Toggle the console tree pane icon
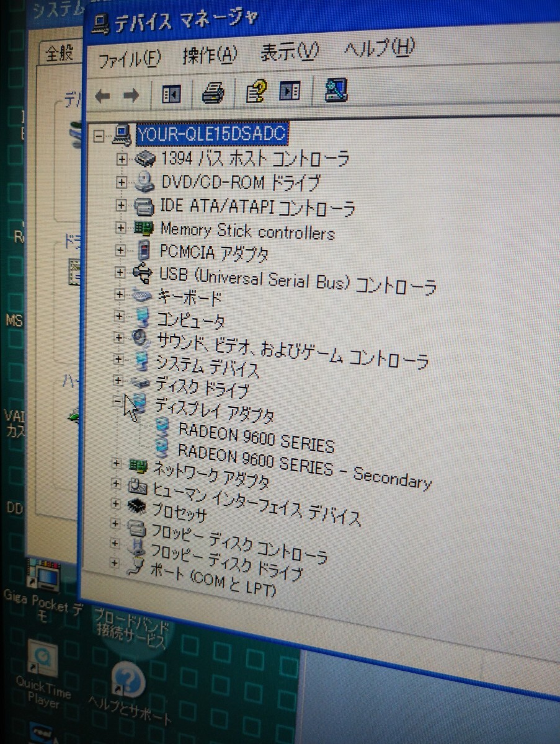Viewport: 560px width, 744px height. [x=171, y=94]
